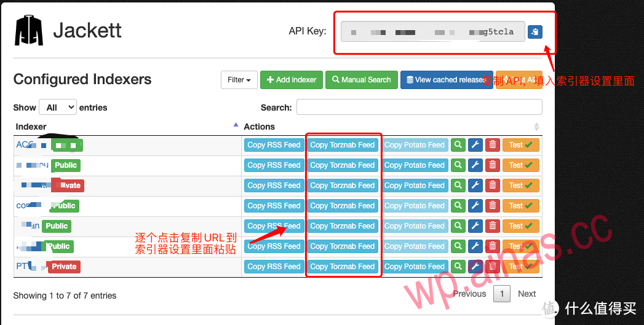
Task: Click the search icon in the 'co' indexer row
Action: pos(458,206)
